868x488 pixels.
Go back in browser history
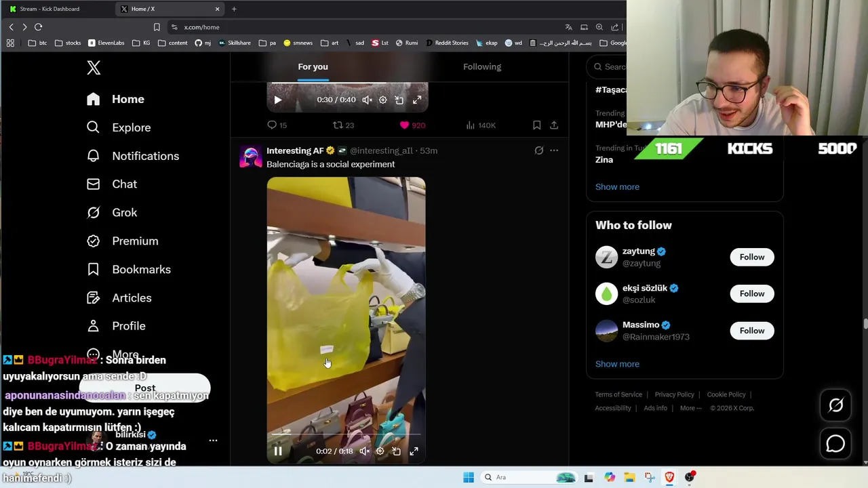11,27
